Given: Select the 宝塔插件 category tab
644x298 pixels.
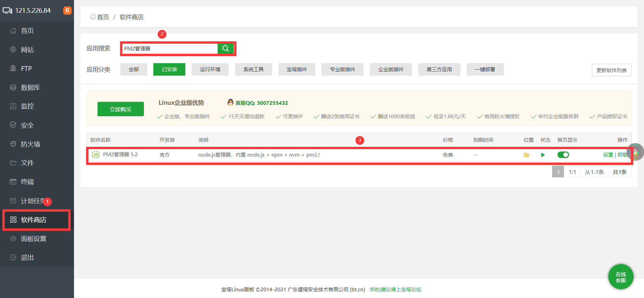Looking at the screenshot, I should (x=297, y=69).
